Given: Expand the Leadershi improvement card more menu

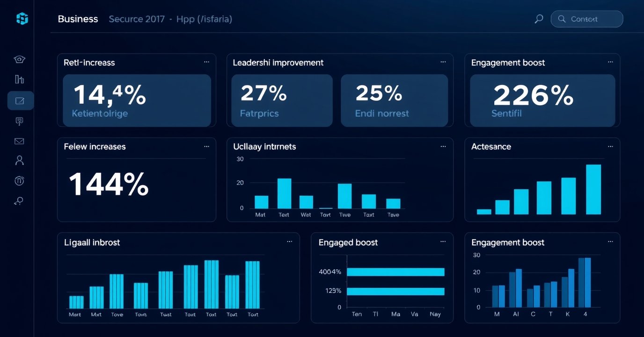Looking at the screenshot, I should pos(443,62).
